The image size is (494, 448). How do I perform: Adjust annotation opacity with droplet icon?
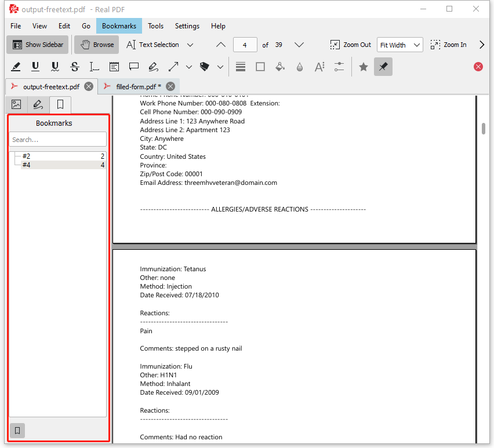click(300, 67)
